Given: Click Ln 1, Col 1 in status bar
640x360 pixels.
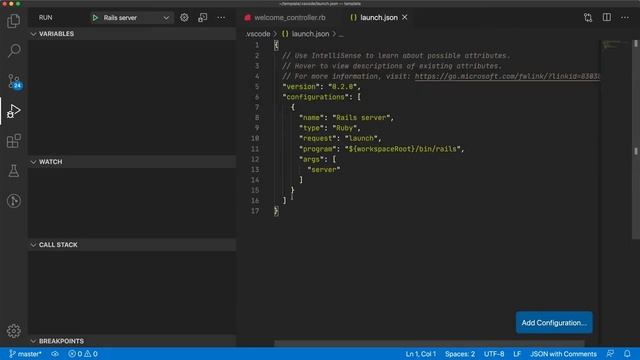Looking at the screenshot, I should (421, 354).
